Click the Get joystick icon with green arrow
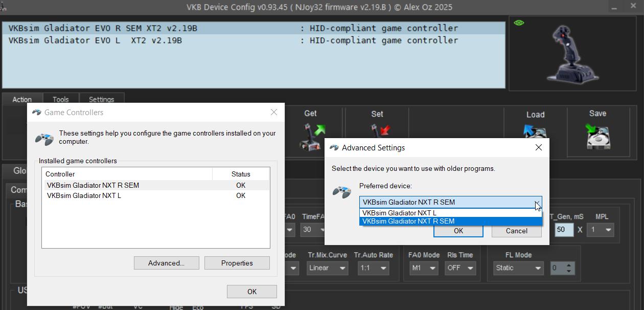This screenshot has width=644, height=310. tap(312, 137)
